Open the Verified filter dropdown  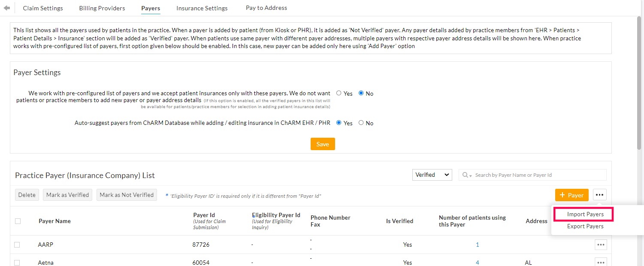coord(432,175)
